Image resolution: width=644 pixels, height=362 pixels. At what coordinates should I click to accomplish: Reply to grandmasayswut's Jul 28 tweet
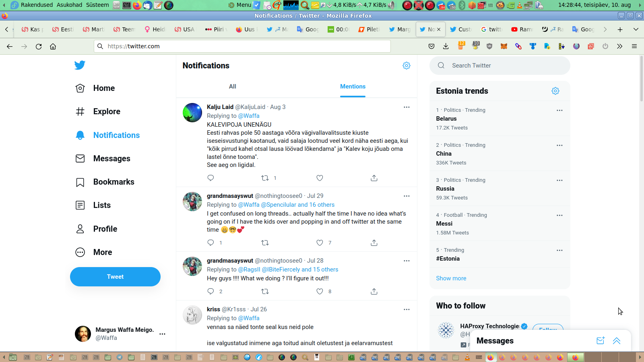point(211,291)
